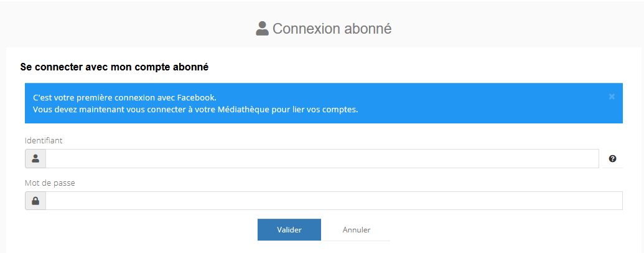The height and width of the screenshot is (253, 644).
Task: Open the Identifiant help question mark
Action: coord(612,159)
